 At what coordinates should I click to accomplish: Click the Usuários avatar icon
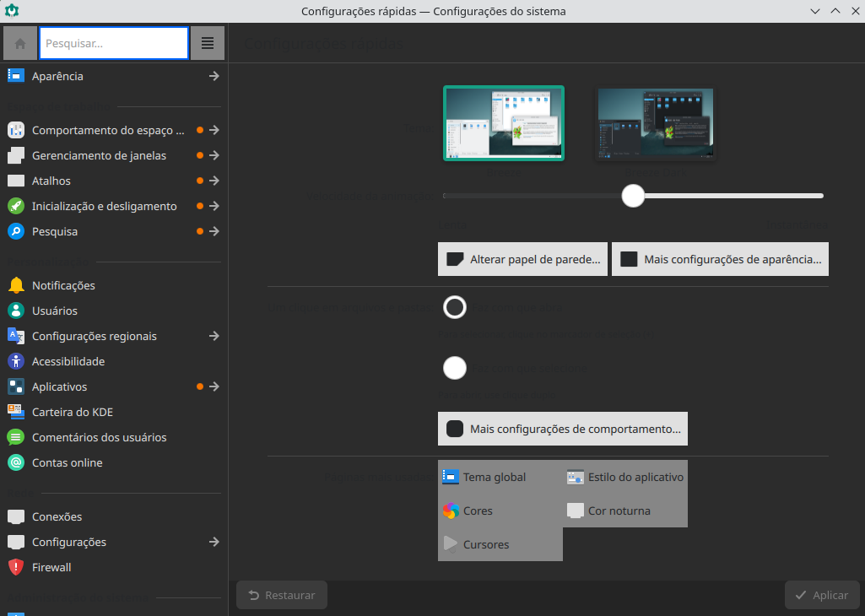(16, 311)
